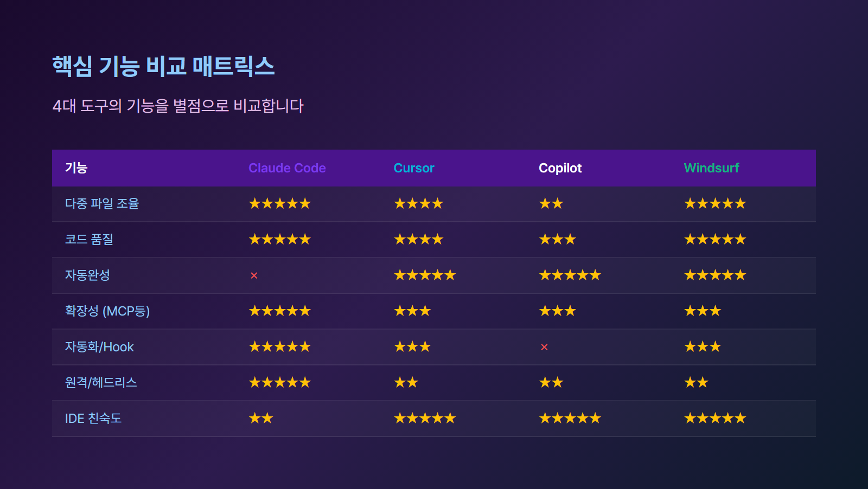The width and height of the screenshot is (868, 489).
Task: Click Windsurf's five stars for 자동완성
Action: (x=715, y=275)
